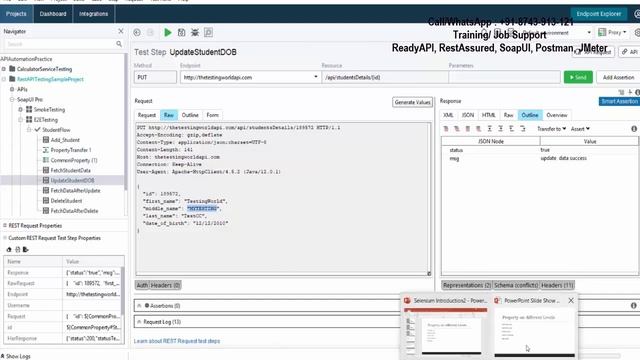The width and height of the screenshot is (640, 360).
Task: Close the PowerPoint Slide Show preview
Action: (571, 300)
